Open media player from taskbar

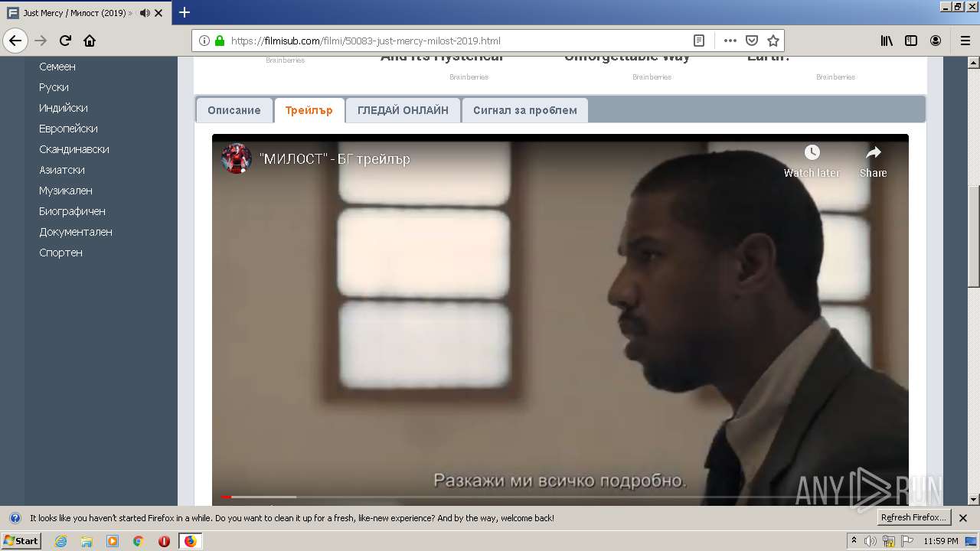coord(113,541)
